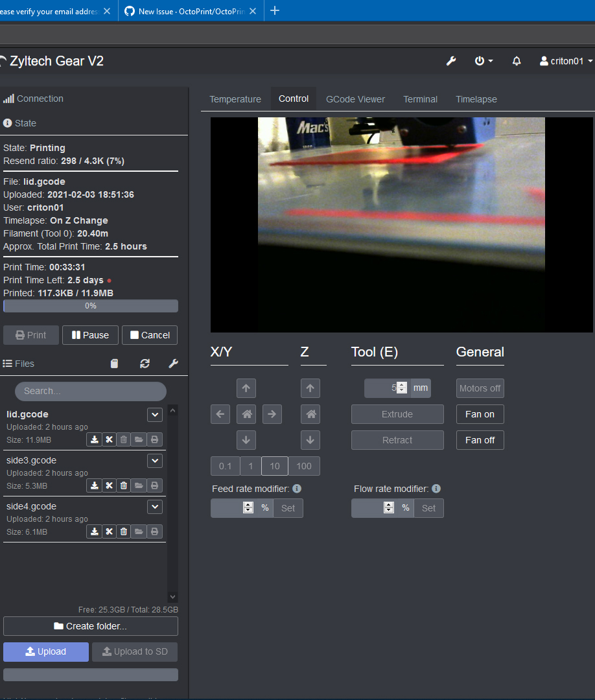Raise the Z axis up arrow
Viewport: 595px width, 700px height.
[x=310, y=388]
